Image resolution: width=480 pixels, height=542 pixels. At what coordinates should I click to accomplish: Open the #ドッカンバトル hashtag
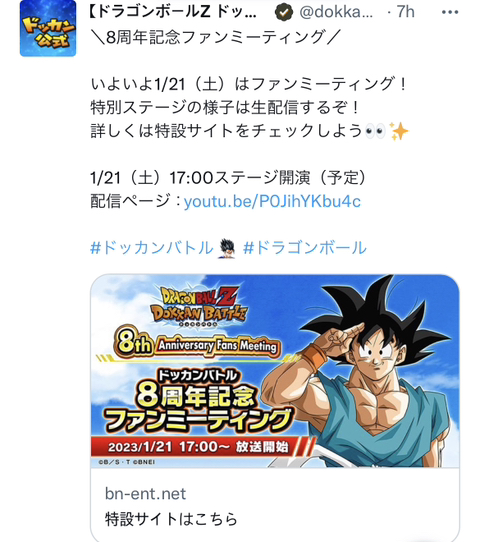click(152, 248)
